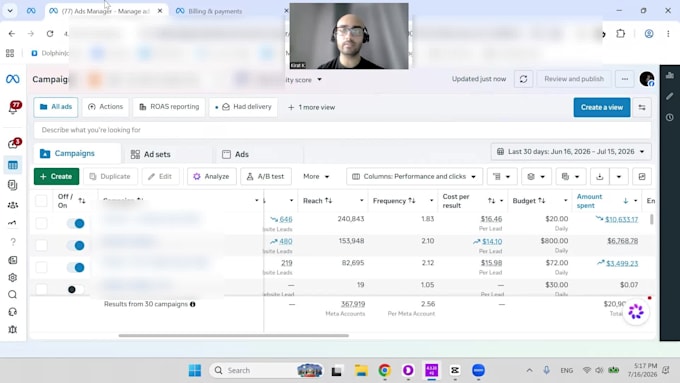Open the Frequency column options arrow

[x=432, y=201]
